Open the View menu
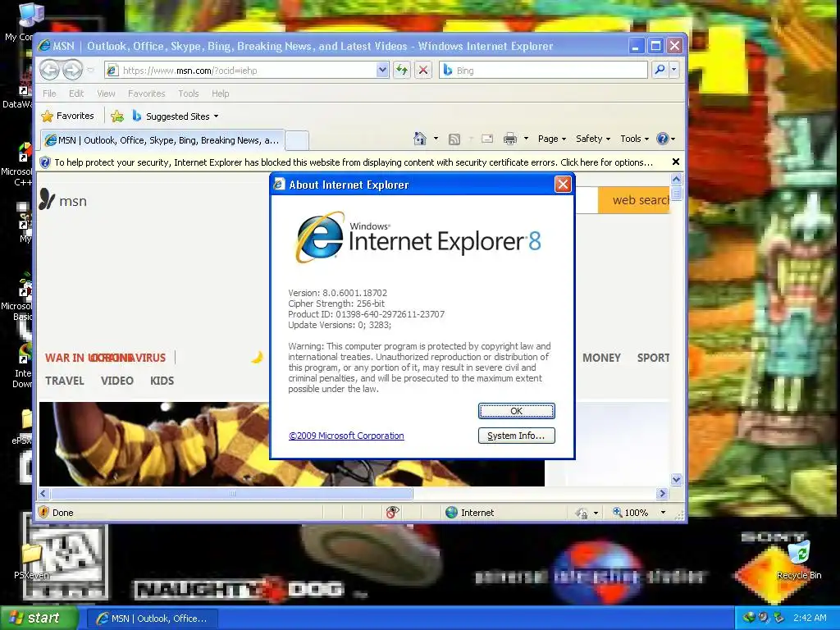Viewport: 840px width, 630px height. [106, 94]
